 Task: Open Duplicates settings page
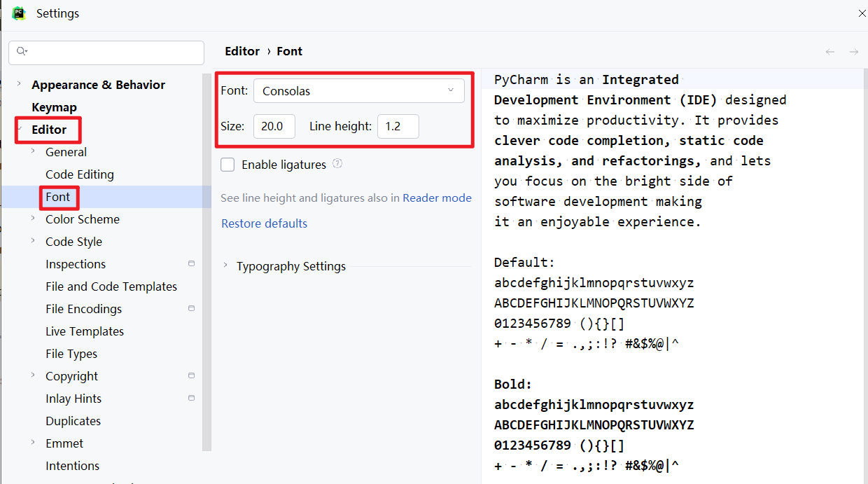point(73,421)
